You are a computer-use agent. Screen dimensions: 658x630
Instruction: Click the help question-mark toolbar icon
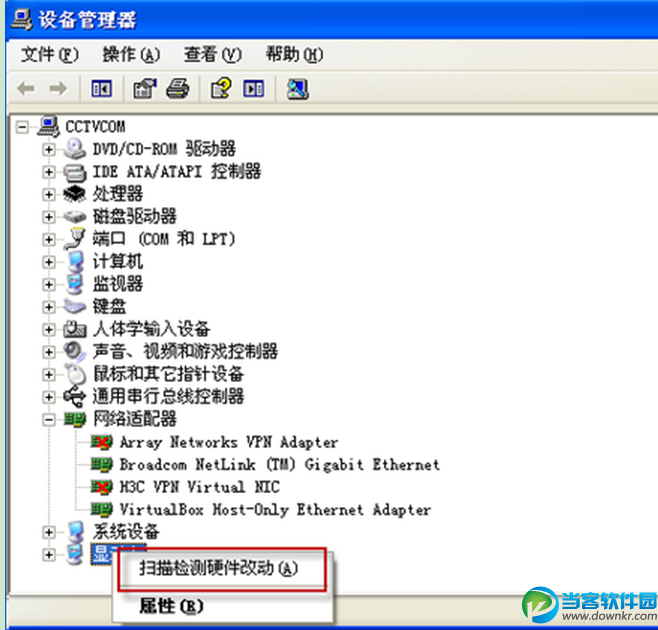[221, 89]
